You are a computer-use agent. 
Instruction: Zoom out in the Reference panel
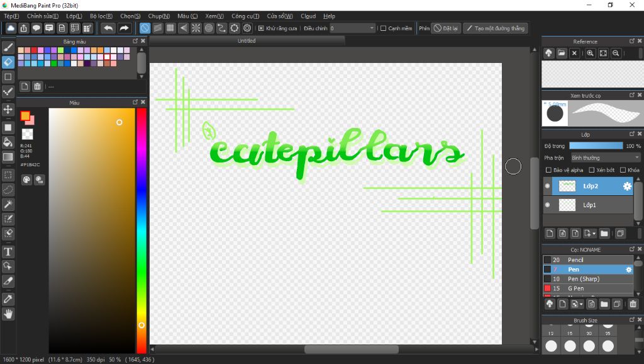point(616,53)
